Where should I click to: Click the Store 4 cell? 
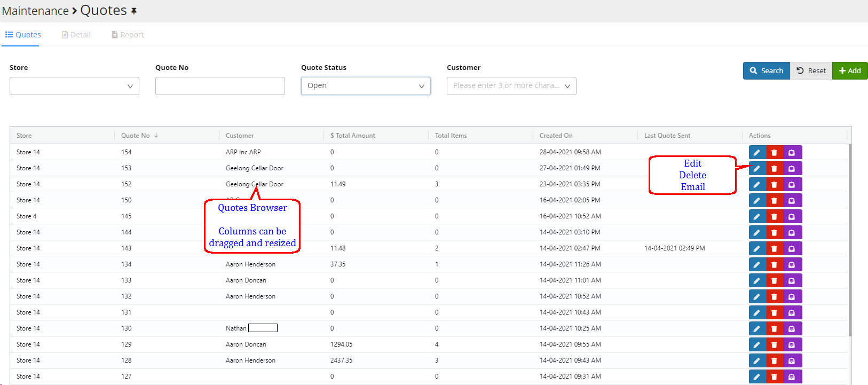[27, 216]
